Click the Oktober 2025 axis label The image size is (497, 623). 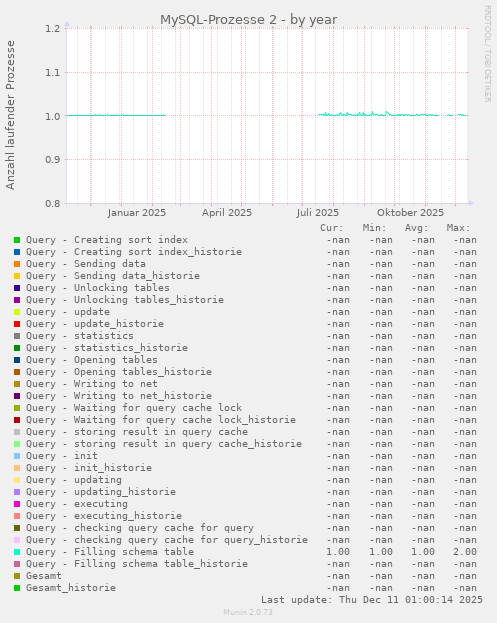(x=410, y=213)
